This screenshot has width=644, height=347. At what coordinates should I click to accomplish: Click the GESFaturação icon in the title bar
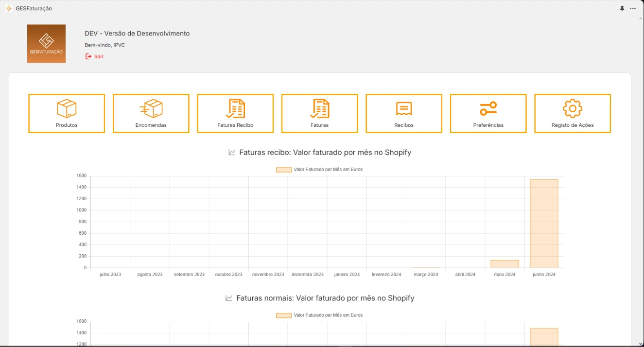point(9,8)
